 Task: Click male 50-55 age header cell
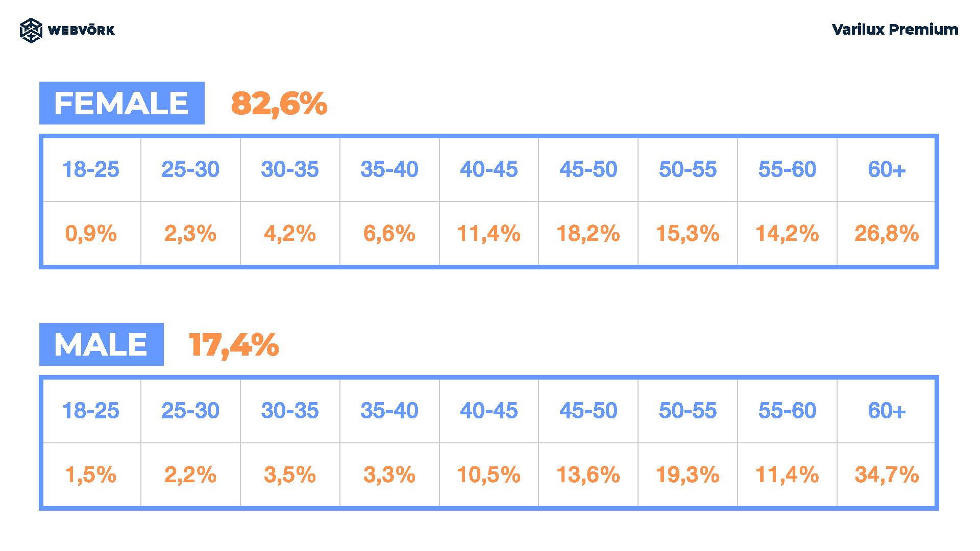688,411
